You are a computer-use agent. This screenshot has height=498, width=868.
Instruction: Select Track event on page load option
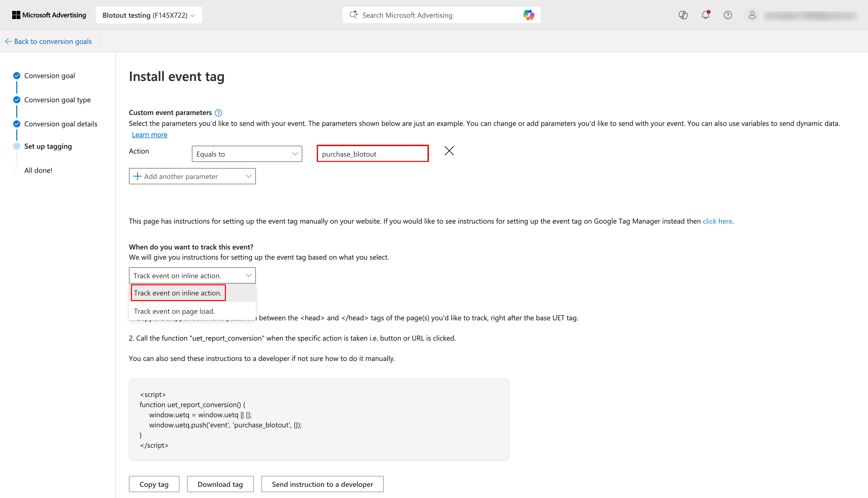(174, 311)
